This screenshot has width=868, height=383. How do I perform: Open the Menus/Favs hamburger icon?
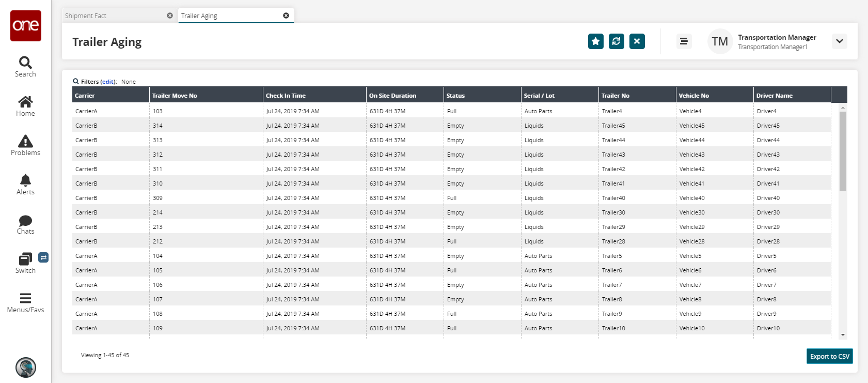pos(25,302)
